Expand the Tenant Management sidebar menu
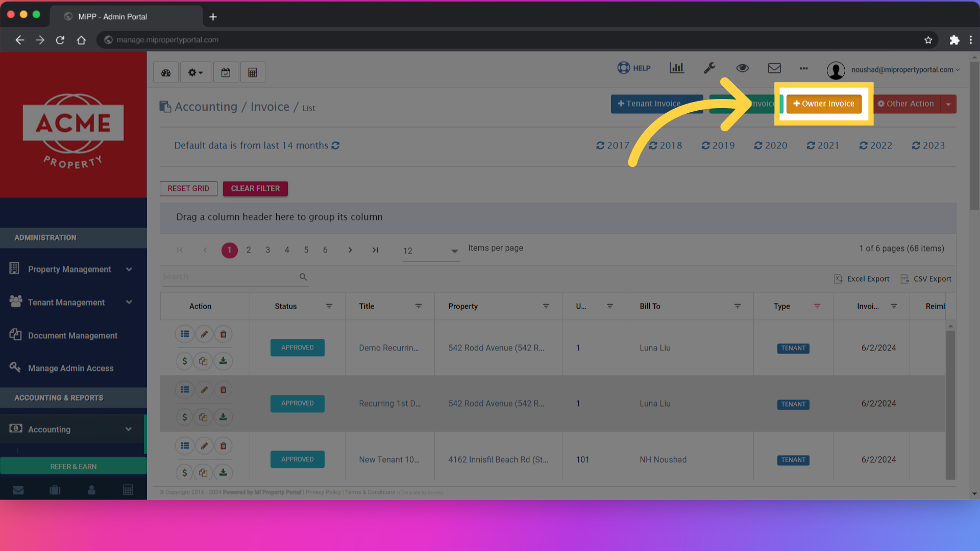 coord(66,302)
